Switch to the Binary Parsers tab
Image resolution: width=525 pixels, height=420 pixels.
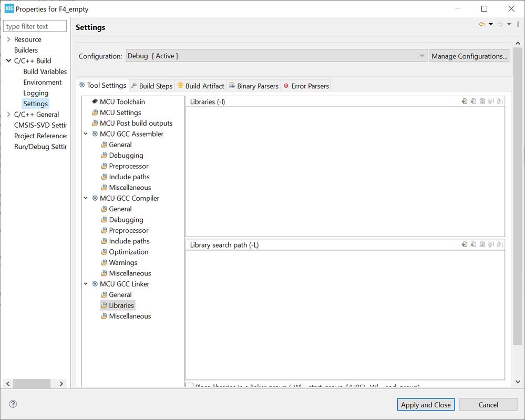[x=254, y=86]
